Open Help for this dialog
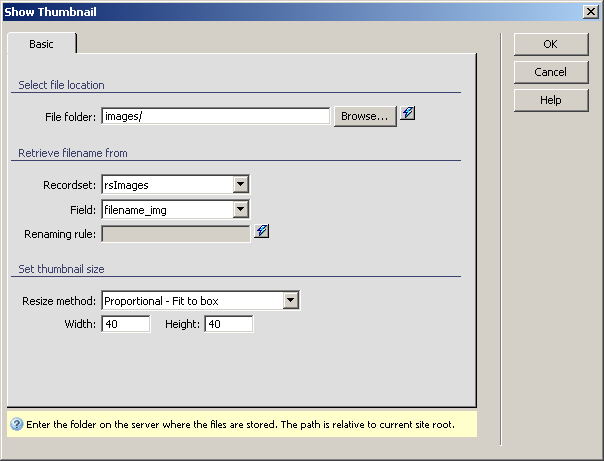The image size is (604, 461). [x=550, y=100]
